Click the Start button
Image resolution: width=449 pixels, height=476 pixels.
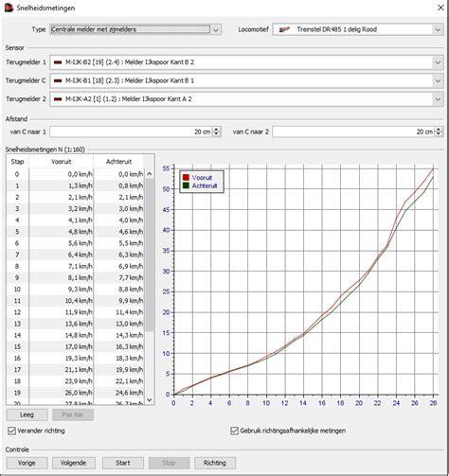pos(123,463)
